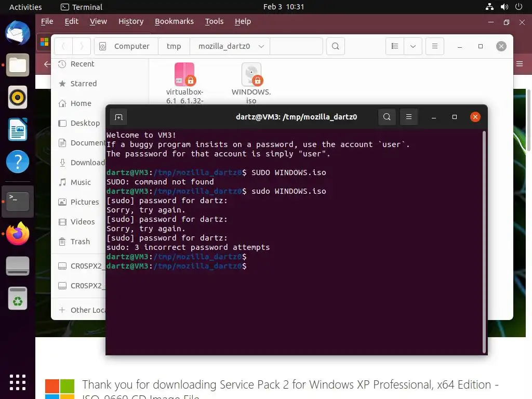Open view options dropdown in Files
This screenshot has height=399, width=532.
(x=413, y=46)
